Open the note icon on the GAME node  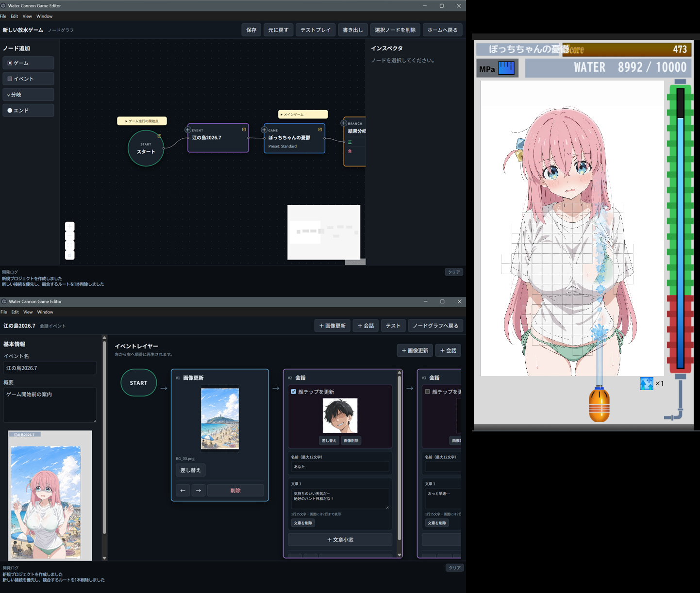(x=320, y=130)
